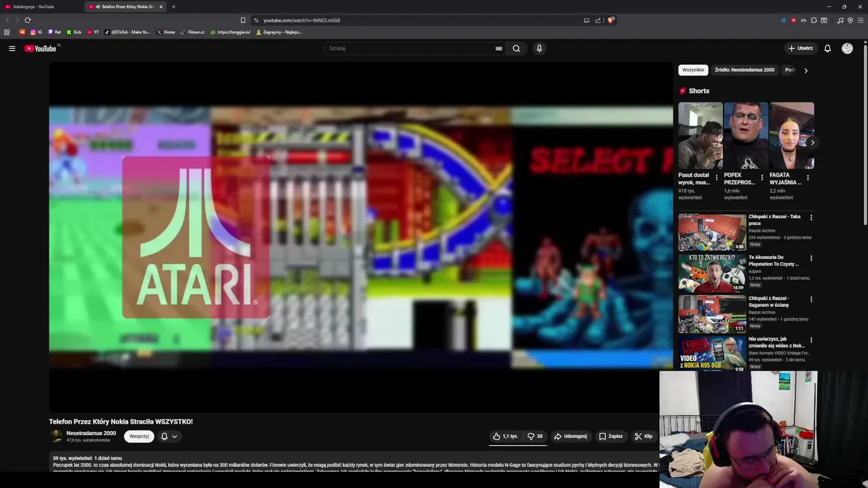The height and width of the screenshot is (488, 868).
Task: Open the music note toolbar icon
Action: click(x=840, y=20)
